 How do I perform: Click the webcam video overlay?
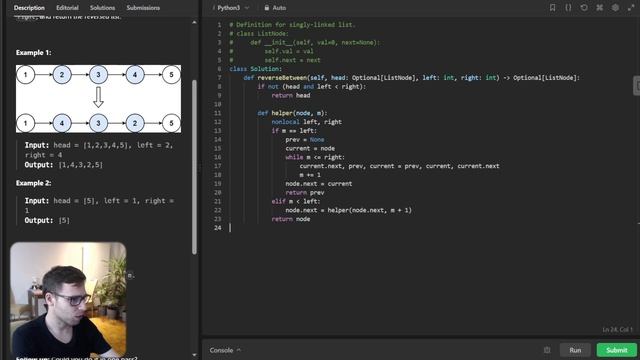point(68,299)
